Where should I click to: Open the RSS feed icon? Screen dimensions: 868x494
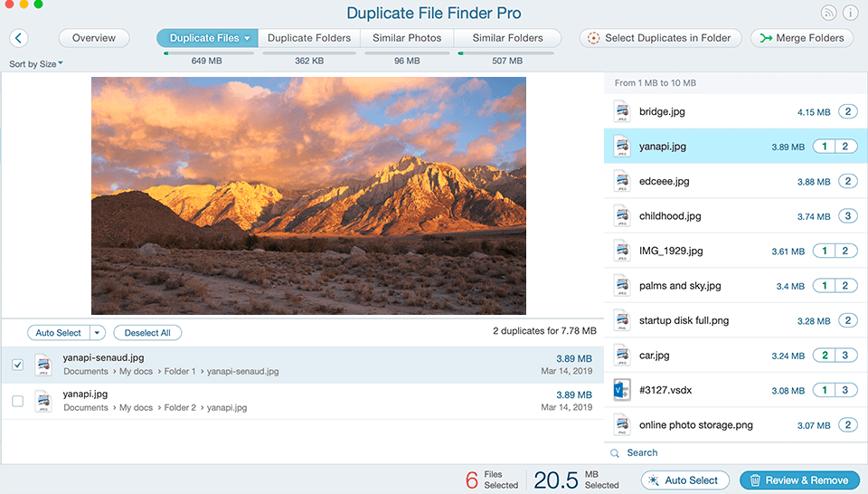[828, 13]
